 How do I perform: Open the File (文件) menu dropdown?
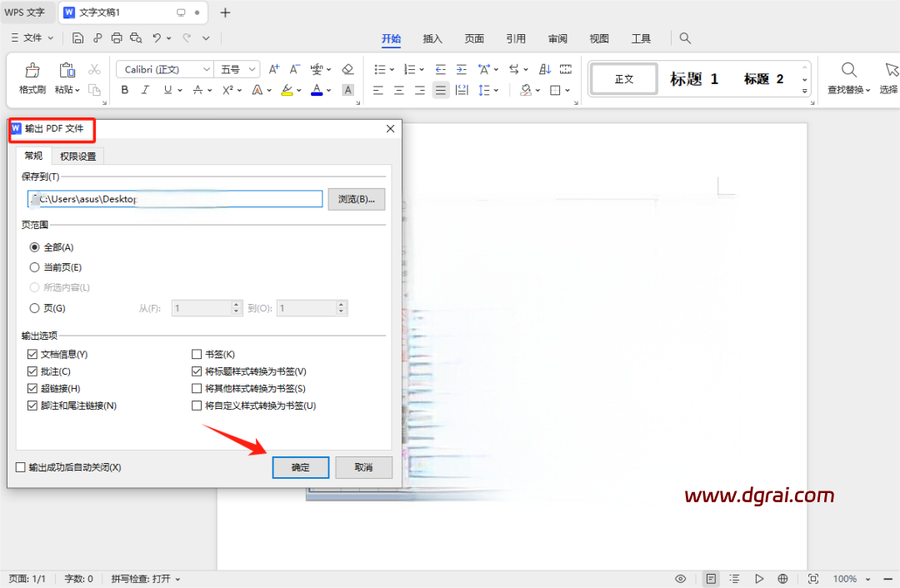point(32,38)
